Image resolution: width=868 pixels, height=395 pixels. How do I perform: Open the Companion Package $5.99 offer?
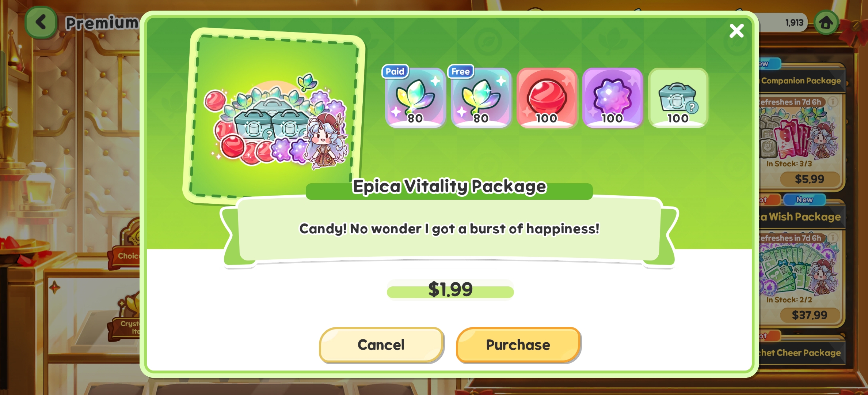click(x=810, y=179)
